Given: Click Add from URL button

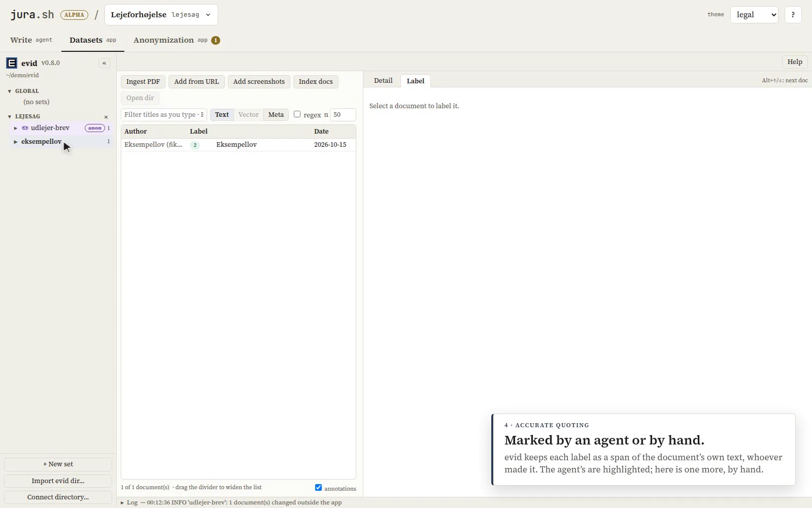Looking at the screenshot, I should [196, 82].
